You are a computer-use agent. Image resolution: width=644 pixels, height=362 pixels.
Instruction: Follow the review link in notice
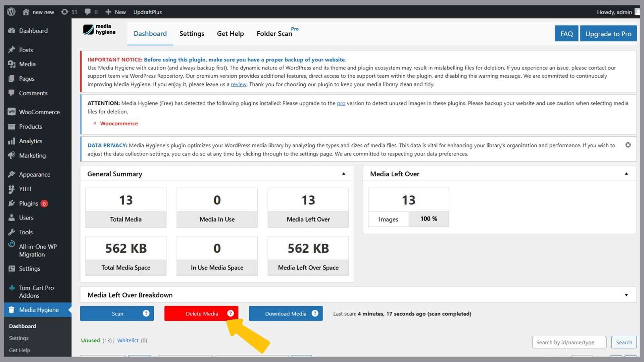(238, 84)
